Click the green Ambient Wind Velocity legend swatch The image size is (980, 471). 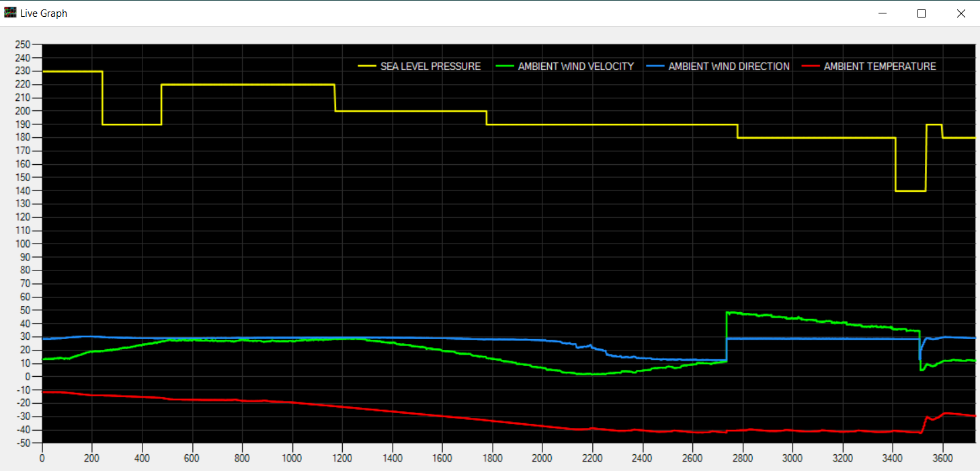click(504, 67)
